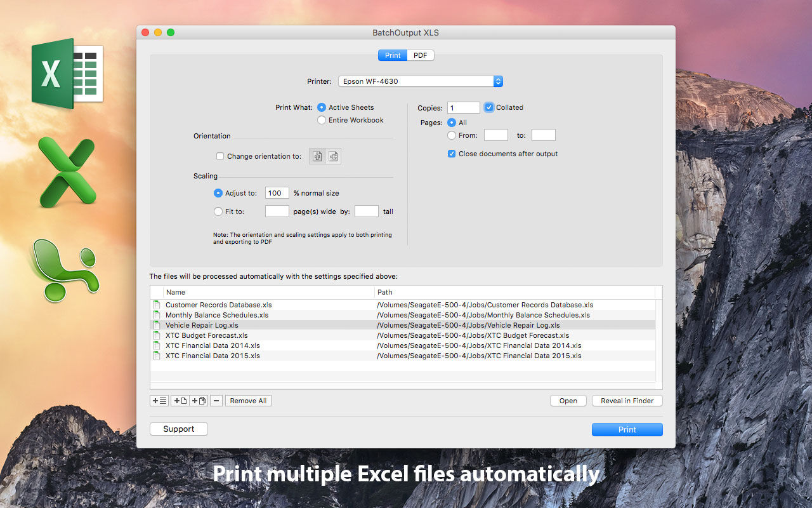Uncheck Close documents after output
Viewport: 812px width, 508px height.
point(452,154)
